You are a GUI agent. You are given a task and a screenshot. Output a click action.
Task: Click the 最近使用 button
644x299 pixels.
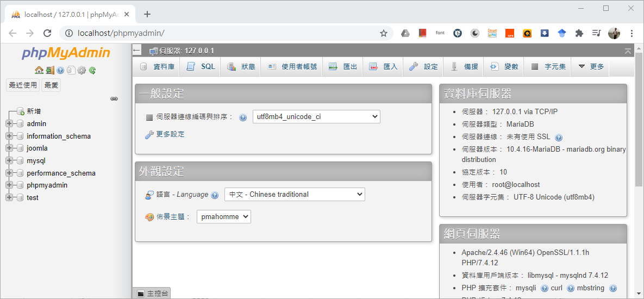(23, 85)
